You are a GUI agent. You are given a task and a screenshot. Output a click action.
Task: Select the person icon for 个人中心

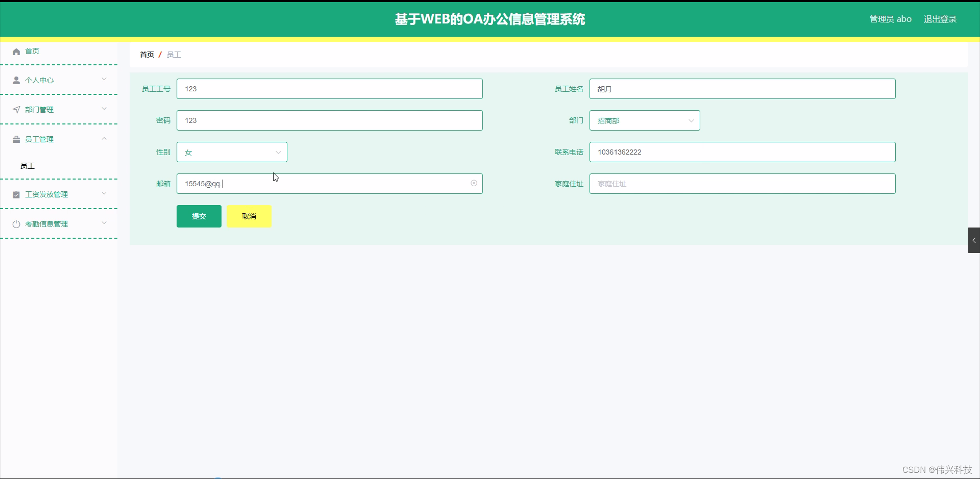click(16, 80)
